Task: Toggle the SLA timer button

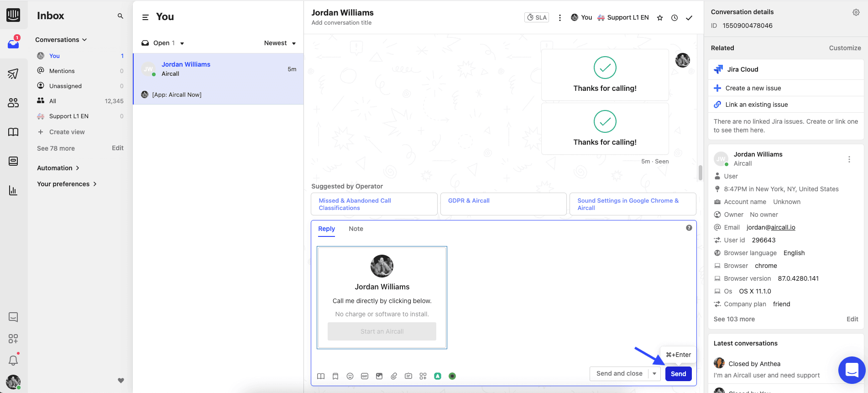Action: tap(537, 17)
